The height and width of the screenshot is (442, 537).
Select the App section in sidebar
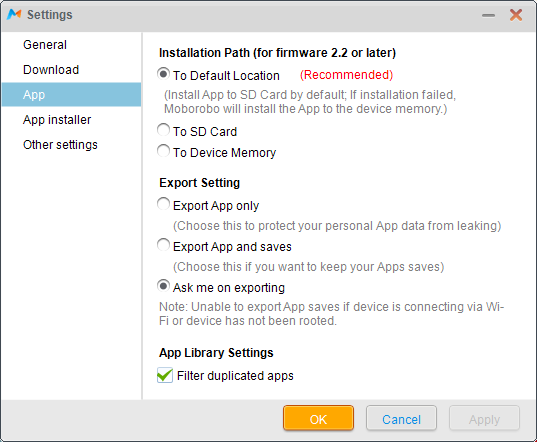(71, 94)
